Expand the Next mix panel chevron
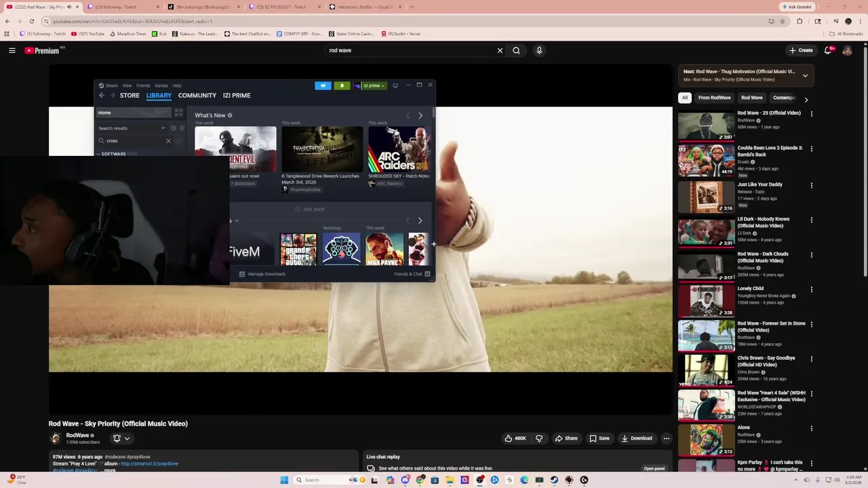Screen dimensions: 868x488 tap(805, 75)
